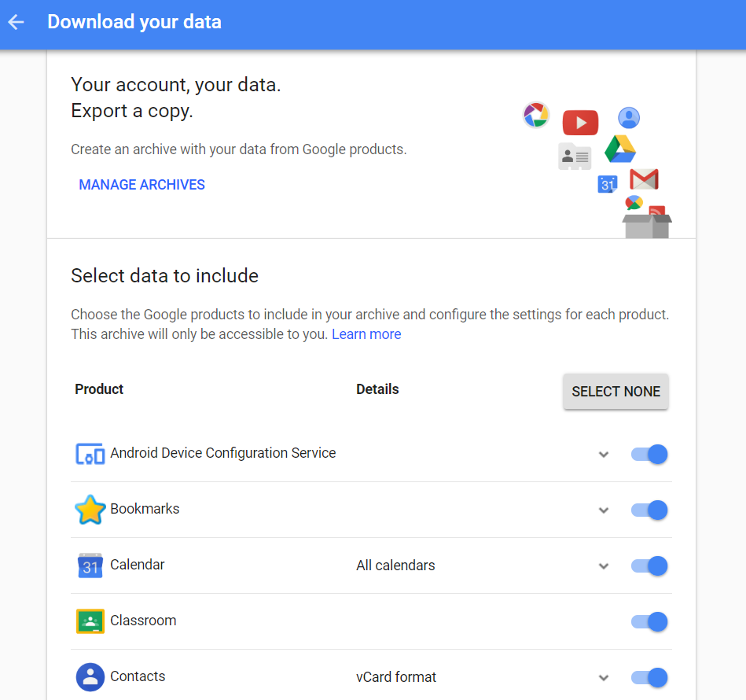
Task: Expand the Calendar options chevron
Action: click(604, 566)
